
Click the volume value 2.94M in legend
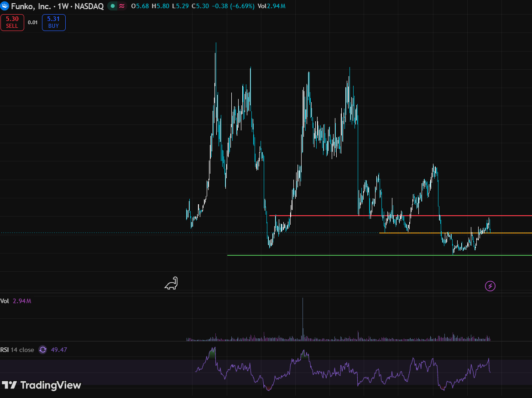[22, 301]
